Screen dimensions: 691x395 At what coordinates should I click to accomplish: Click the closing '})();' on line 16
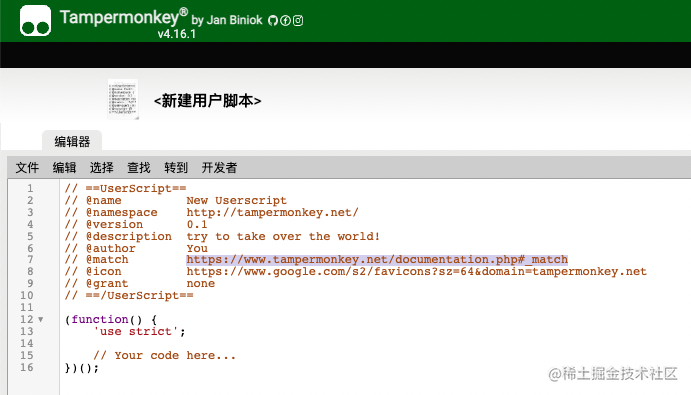pos(82,367)
